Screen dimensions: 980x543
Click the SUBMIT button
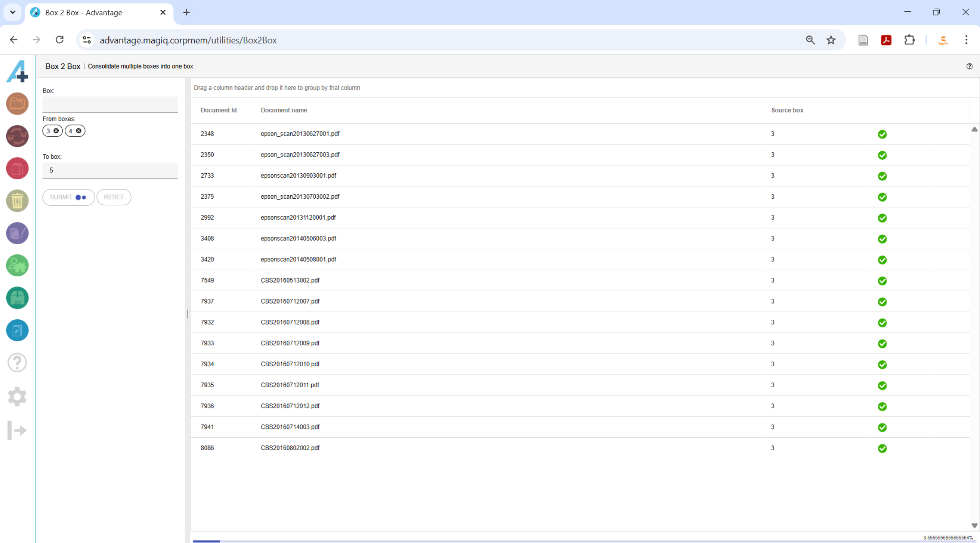click(x=68, y=197)
